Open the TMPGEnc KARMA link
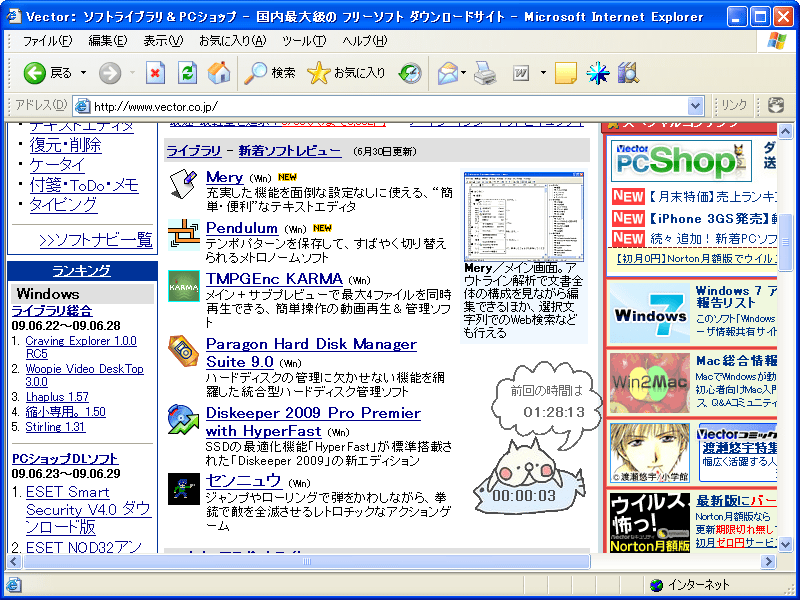Image resolution: width=800 pixels, height=600 pixels. [x=274, y=279]
